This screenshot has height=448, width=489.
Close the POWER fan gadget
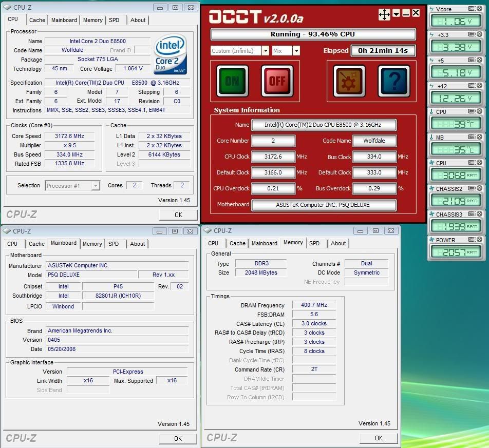pyautogui.click(x=479, y=240)
